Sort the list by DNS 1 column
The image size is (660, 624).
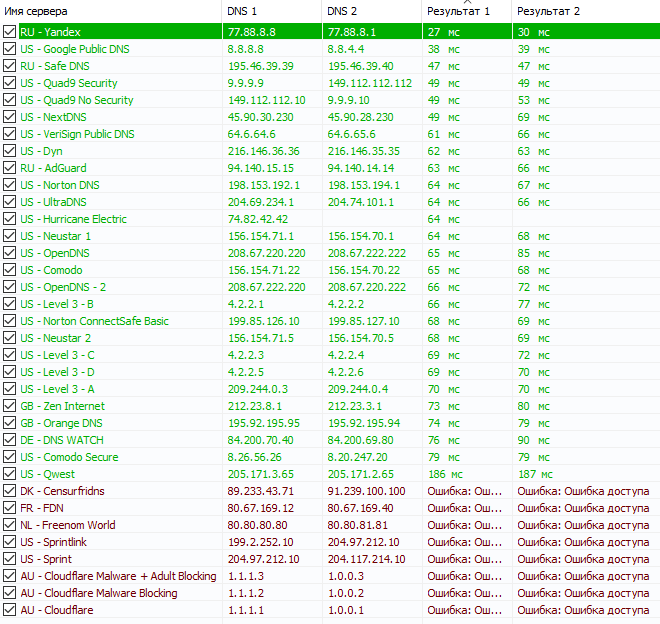point(272,10)
